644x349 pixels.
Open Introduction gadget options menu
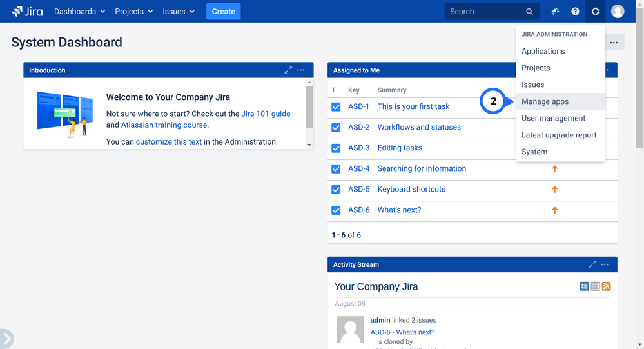[x=300, y=70]
